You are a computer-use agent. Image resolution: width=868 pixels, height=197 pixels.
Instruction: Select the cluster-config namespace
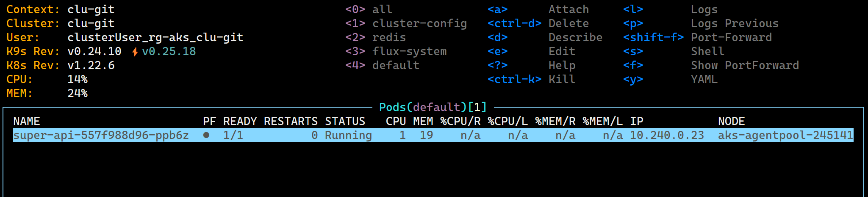(419, 23)
